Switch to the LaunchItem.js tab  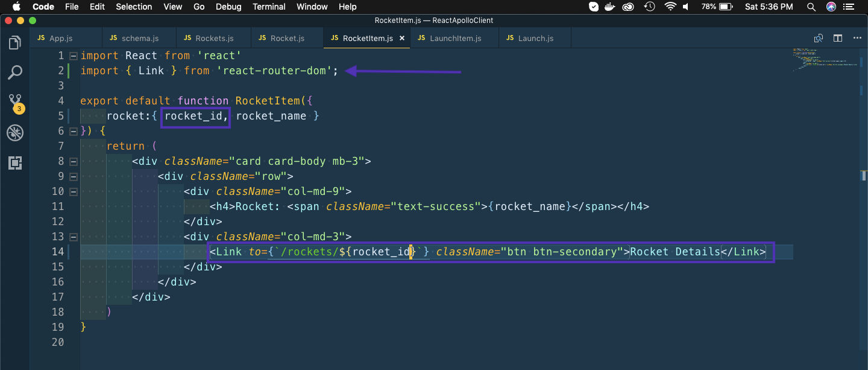tap(454, 38)
